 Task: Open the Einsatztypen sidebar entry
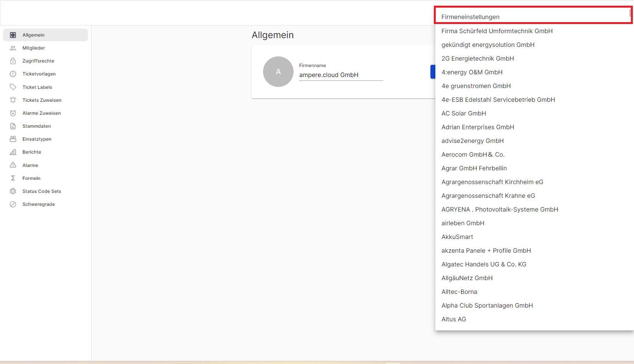click(x=37, y=139)
